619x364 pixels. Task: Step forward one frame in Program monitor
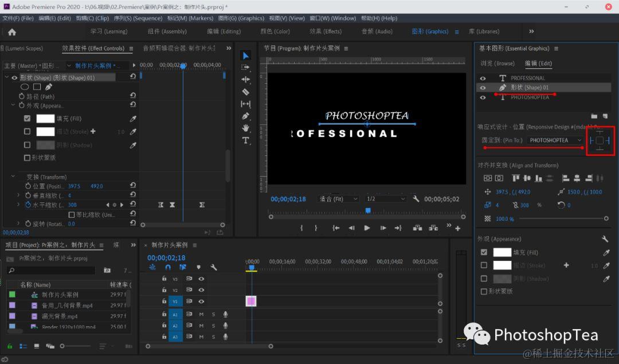383,228
